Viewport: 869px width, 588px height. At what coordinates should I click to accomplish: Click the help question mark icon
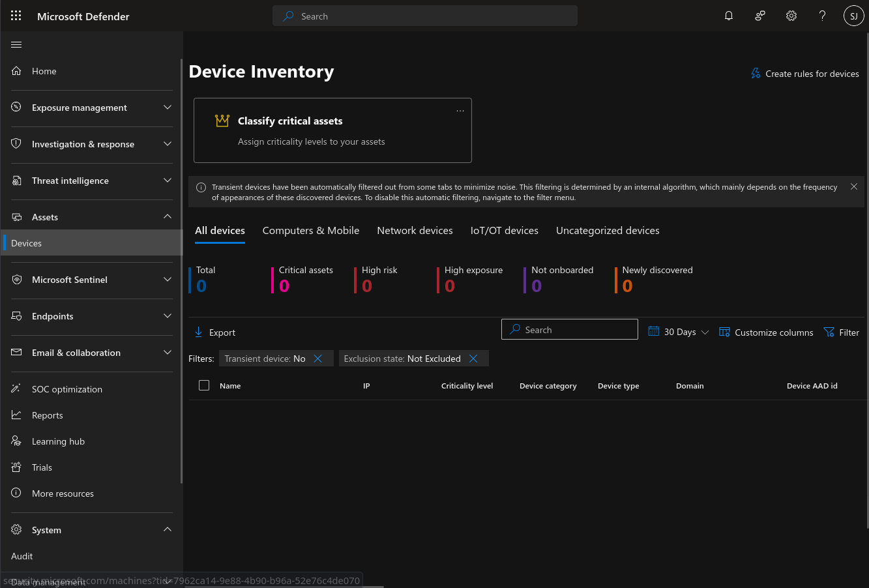coord(822,16)
